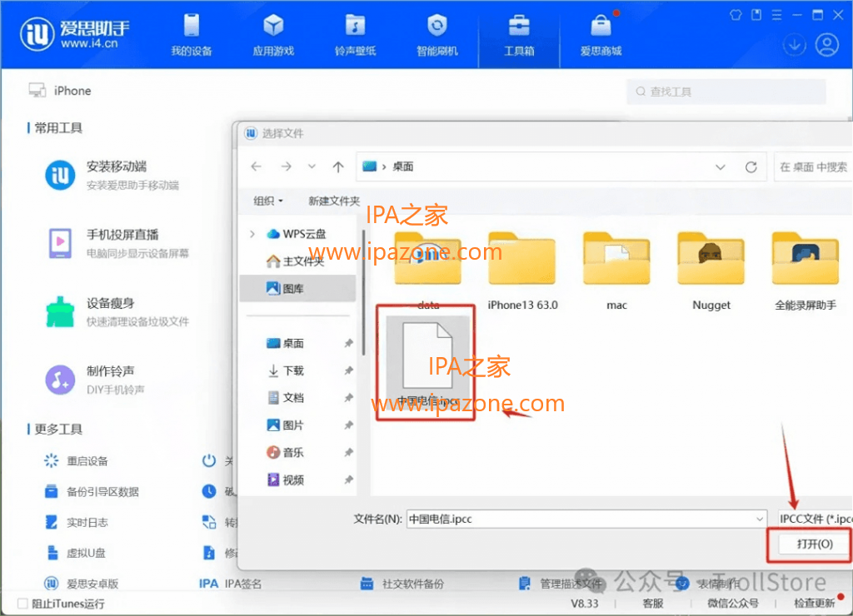This screenshot has width=853, height=616.
Task: Open 管理描述文件 tool
Action: 561,584
